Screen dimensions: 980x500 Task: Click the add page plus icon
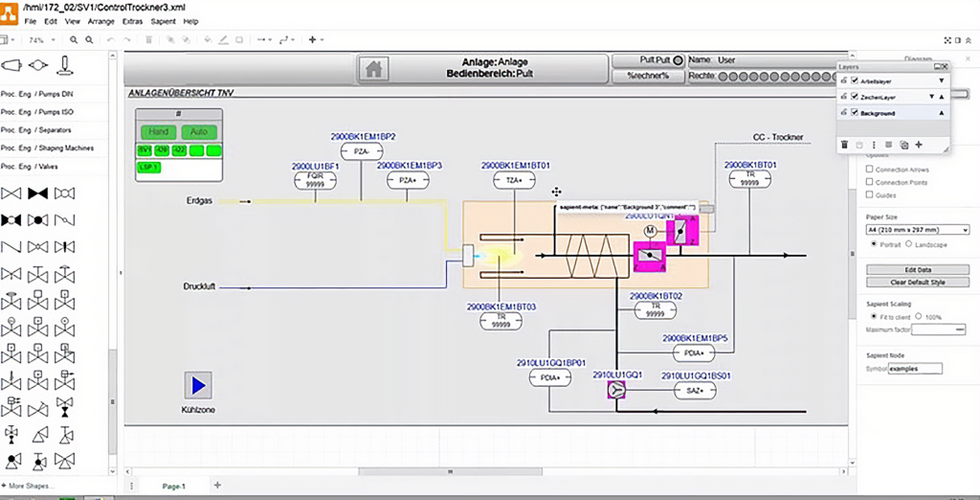[x=217, y=486]
